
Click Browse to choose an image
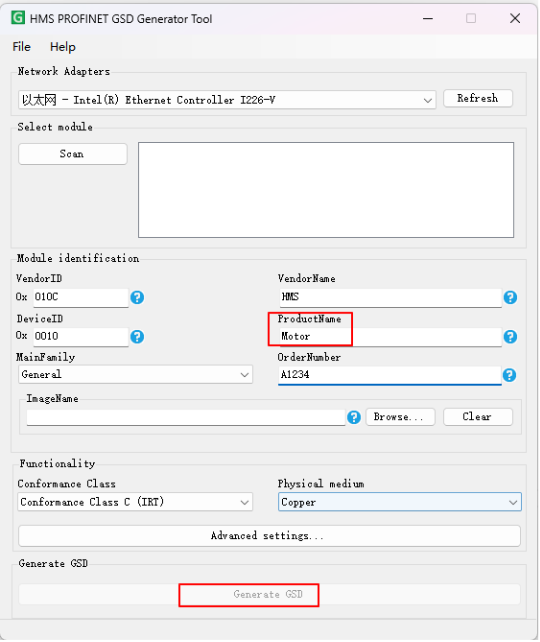click(x=400, y=417)
